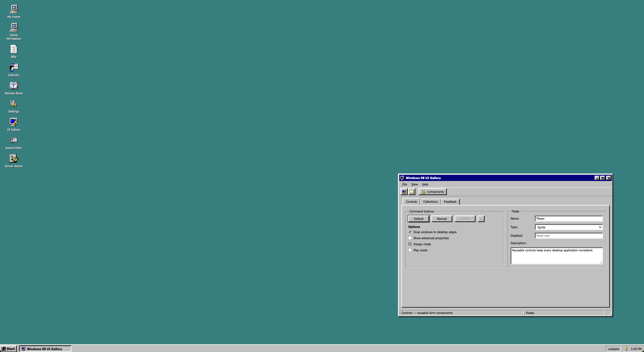
Task: Maximize the UI Gallery window
Action: click(602, 178)
